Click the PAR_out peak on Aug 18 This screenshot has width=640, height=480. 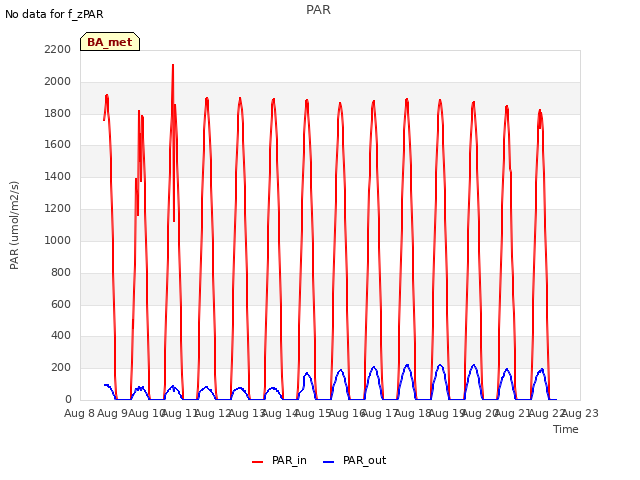[407, 365]
